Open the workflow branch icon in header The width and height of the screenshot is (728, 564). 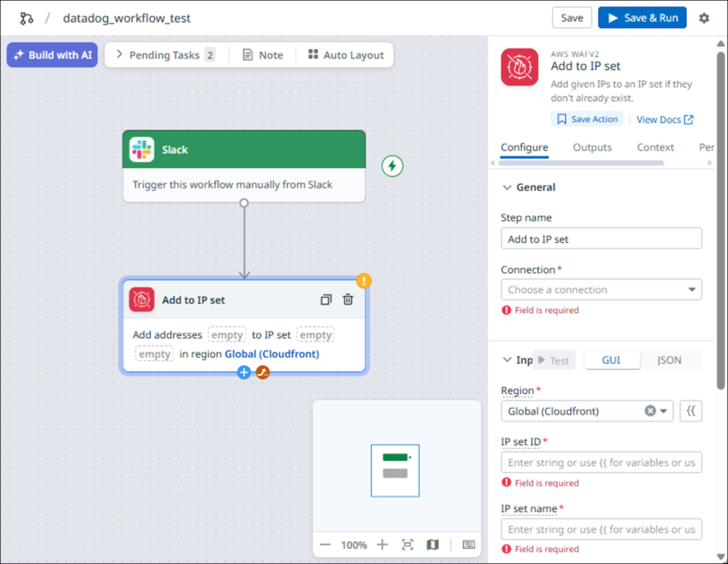(x=26, y=18)
